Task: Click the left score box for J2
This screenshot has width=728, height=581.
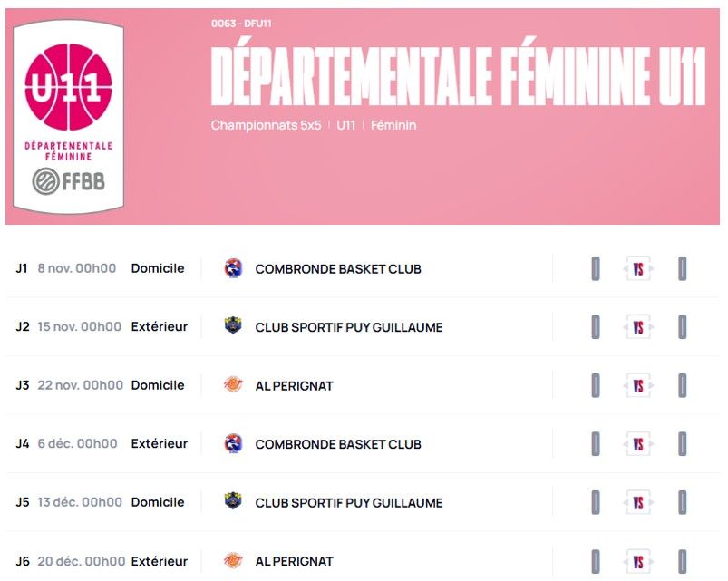Action: pos(596,327)
